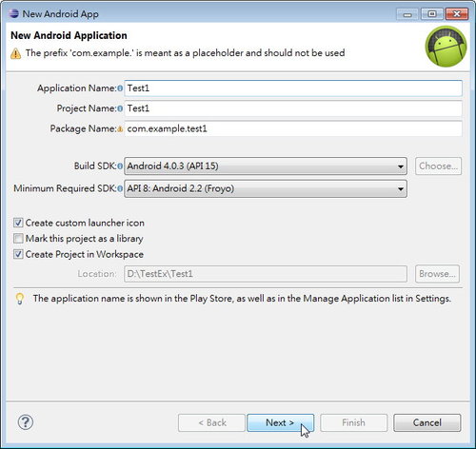476x449 pixels.
Task: Click the Browse... button
Action: (x=437, y=274)
